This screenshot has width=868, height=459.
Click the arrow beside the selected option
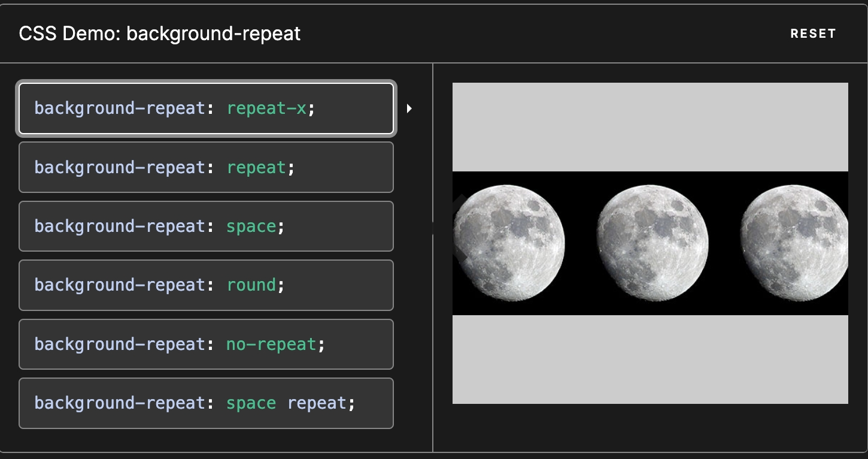pyautogui.click(x=409, y=108)
